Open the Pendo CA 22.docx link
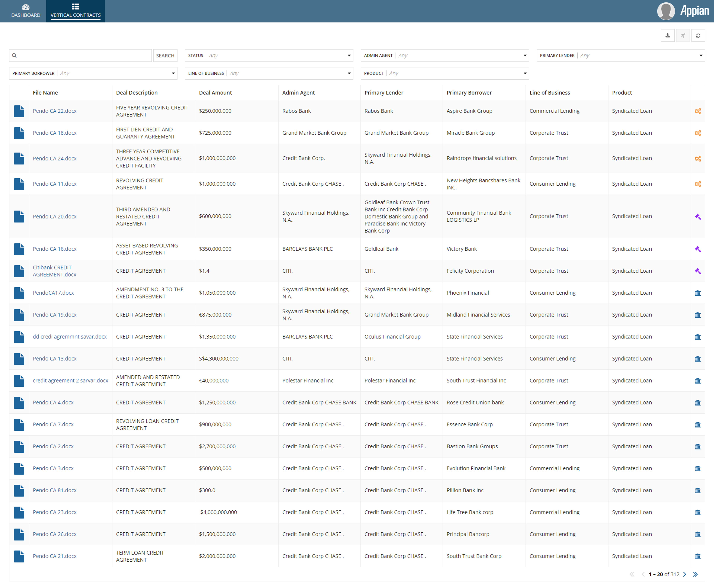Image resolution: width=714 pixels, height=588 pixels. pos(54,111)
